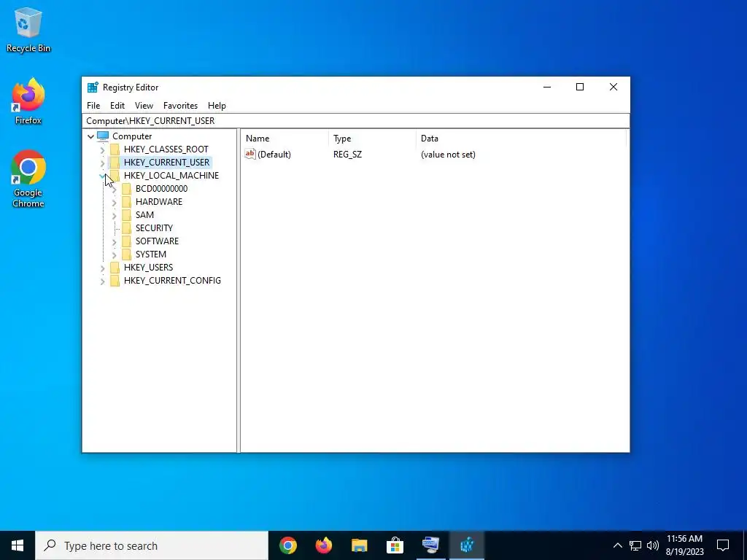Click the (Default) string value icon
This screenshot has height=560, width=747.
point(250,154)
